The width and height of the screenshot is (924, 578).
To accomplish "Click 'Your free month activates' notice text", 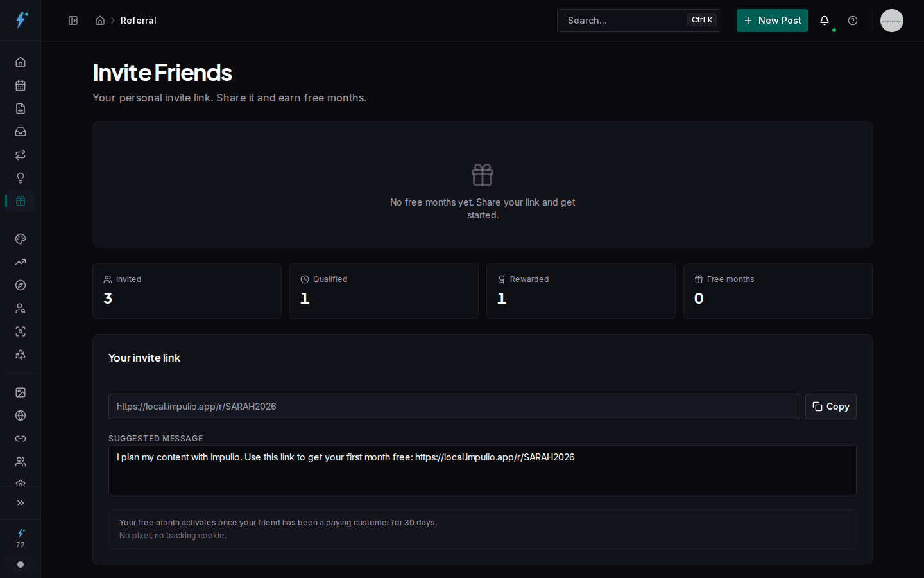I will [x=278, y=523].
